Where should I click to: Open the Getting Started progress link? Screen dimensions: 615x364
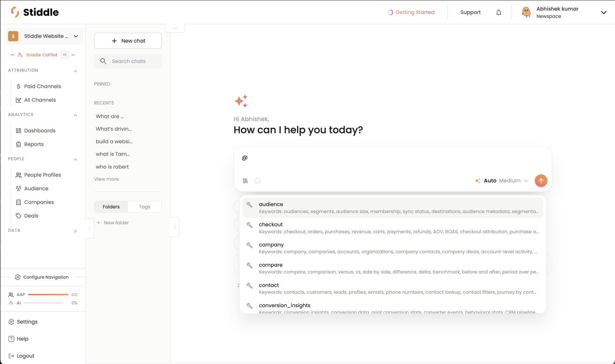click(411, 12)
